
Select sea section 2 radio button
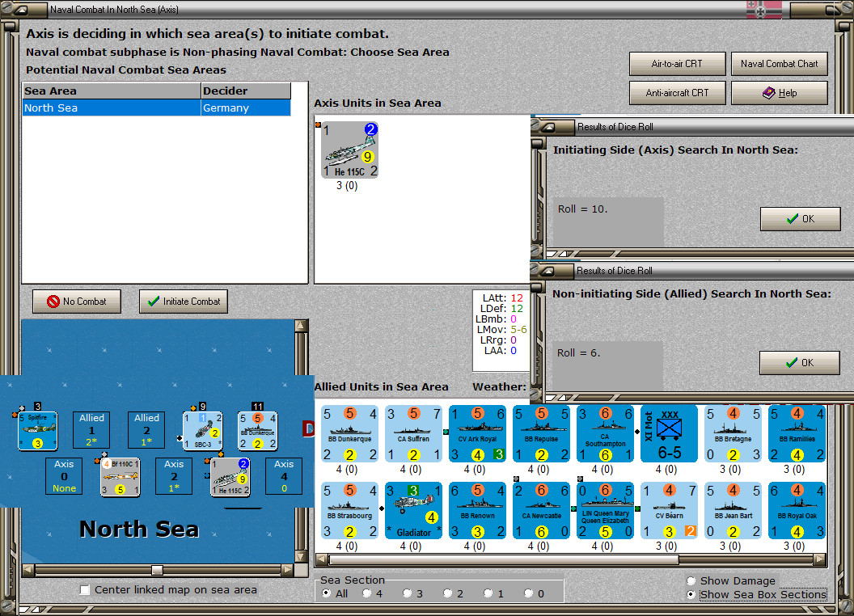point(447,593)
